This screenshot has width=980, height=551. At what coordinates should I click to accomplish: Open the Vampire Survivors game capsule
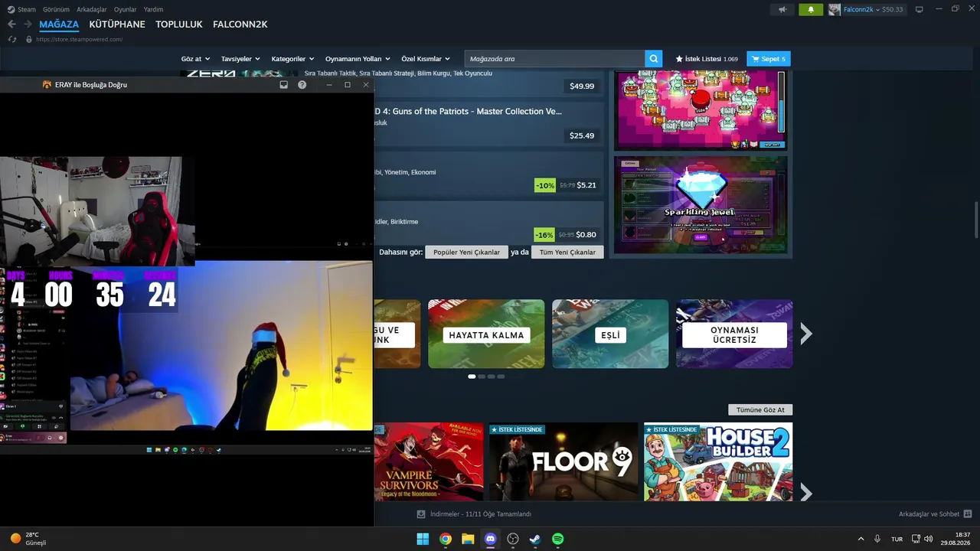(429, 461)
